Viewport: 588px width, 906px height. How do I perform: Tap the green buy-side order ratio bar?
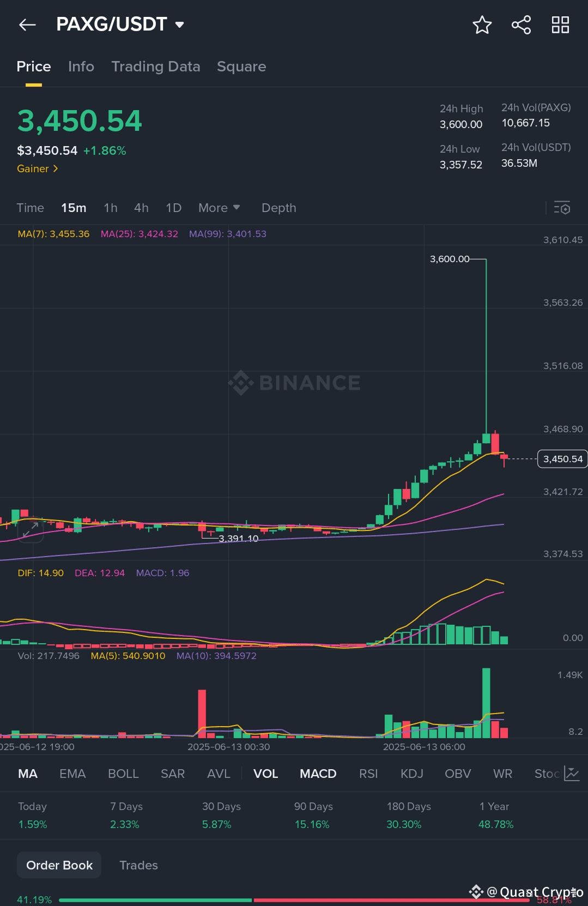pos(155,900)
